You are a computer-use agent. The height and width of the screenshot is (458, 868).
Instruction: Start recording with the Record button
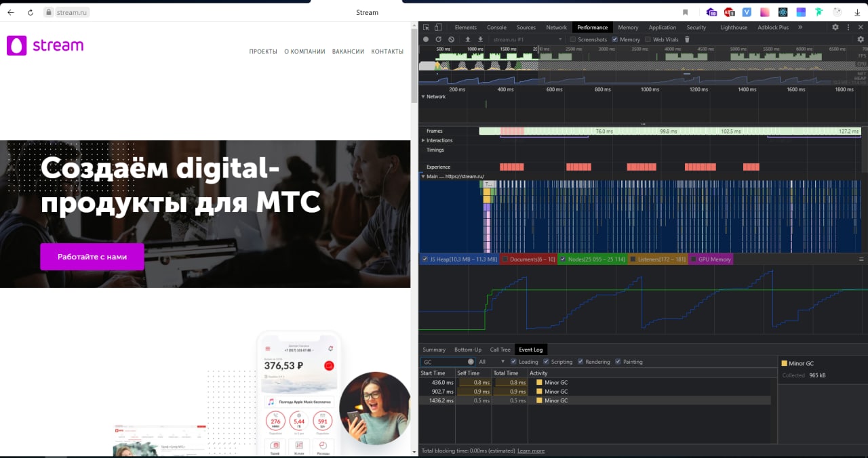[x=426, y=39]
